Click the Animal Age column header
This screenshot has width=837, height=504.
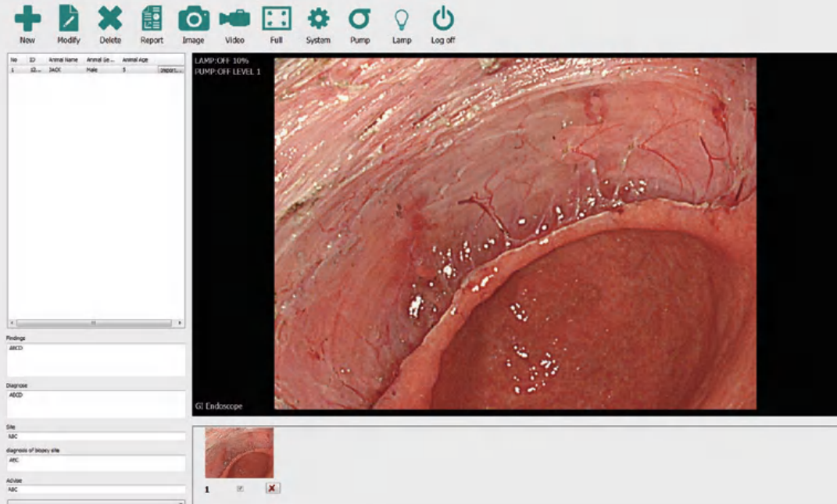click(x=137, y=60)
